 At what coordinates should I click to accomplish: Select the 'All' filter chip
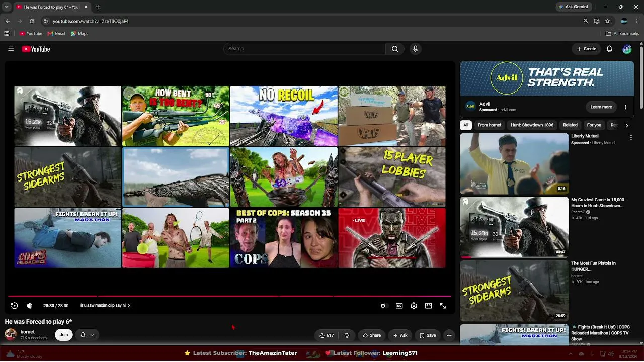(466, 125)
